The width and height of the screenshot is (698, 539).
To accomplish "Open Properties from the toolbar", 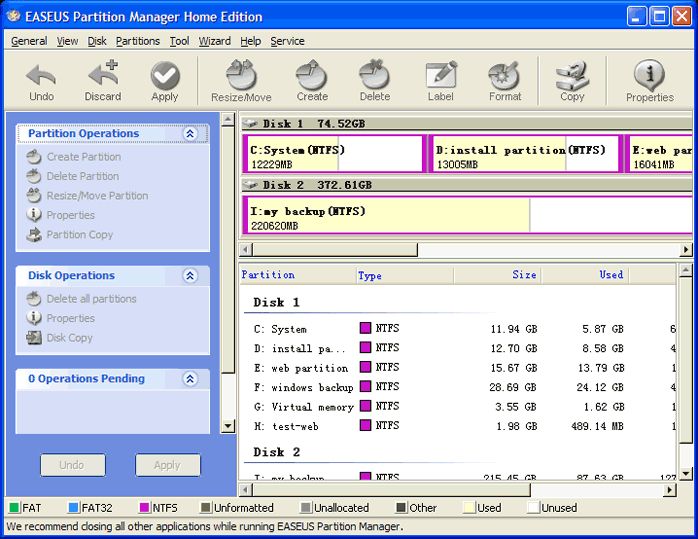I will point(649,75).
